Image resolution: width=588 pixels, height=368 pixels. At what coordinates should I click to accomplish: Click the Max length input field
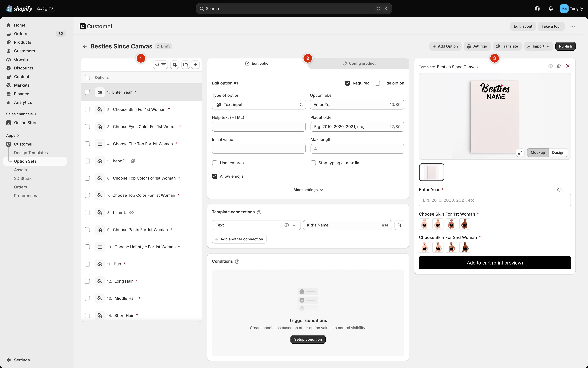coord(357,149)
